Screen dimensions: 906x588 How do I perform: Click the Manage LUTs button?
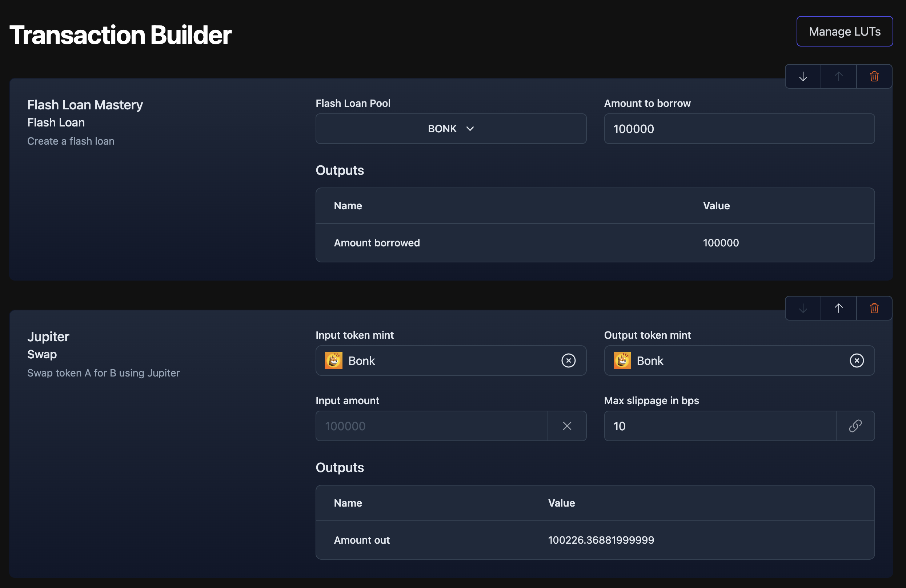(x=844, y=31)
